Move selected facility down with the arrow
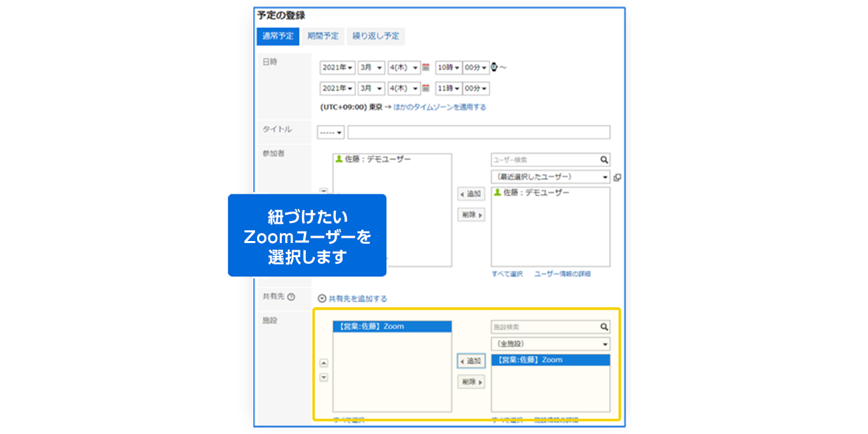 (324, 377)
